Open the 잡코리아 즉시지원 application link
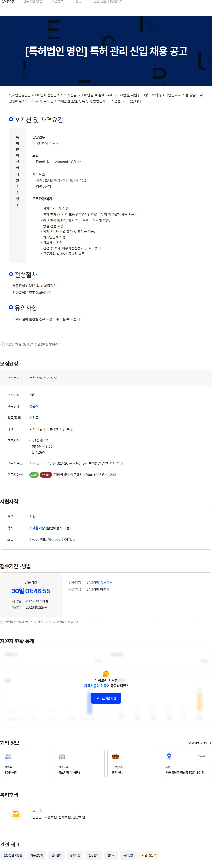Screen dimensions: 212x868 click(x=100, y=582)
